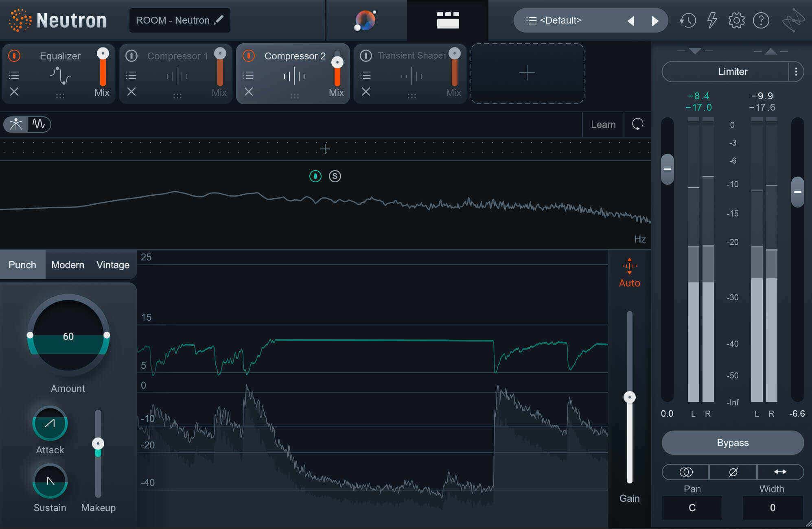Screen dimensions: 812x529
Task: Click the sum-to-mono circles icon
Action: [686, 472]
